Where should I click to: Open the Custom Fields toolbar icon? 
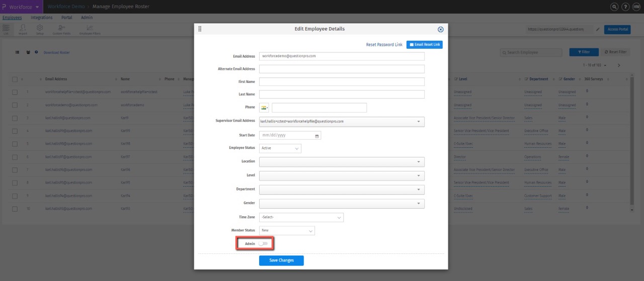tap(61, 30)
